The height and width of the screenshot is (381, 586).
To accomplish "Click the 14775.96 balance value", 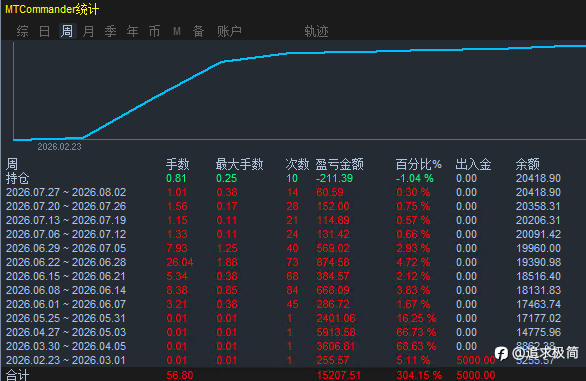I will [539, 332].
